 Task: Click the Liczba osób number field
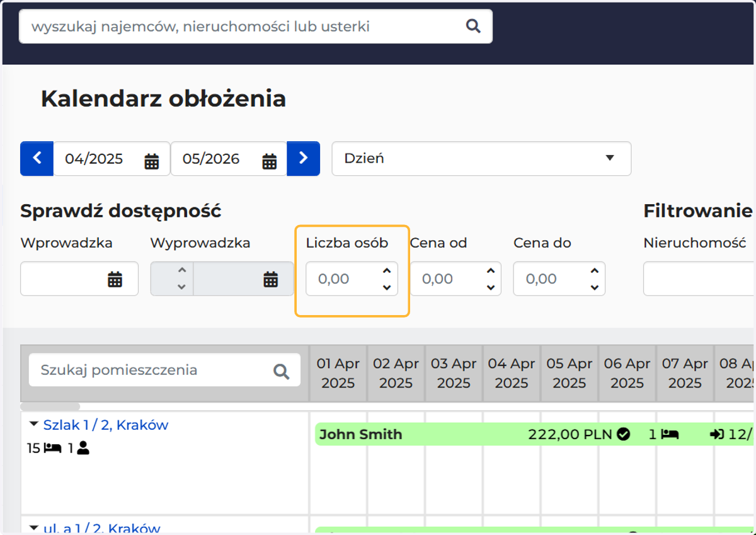click(x=352, y=279)
